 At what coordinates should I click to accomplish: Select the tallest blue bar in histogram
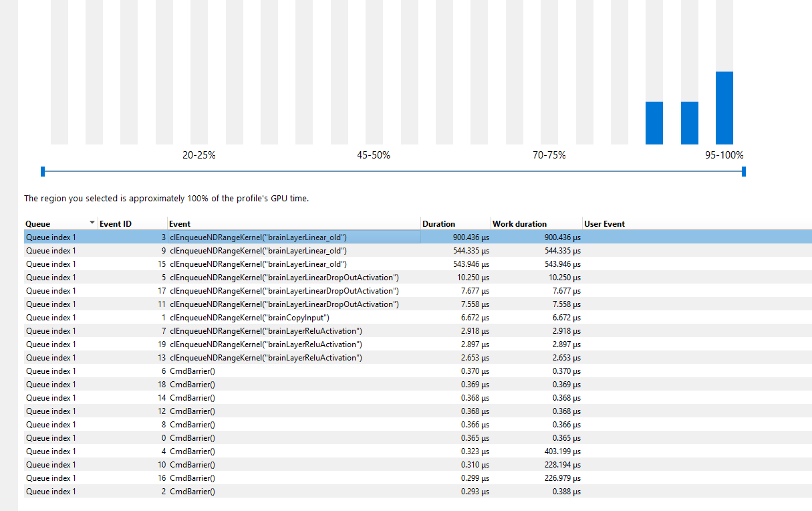[x=724, y=108]
